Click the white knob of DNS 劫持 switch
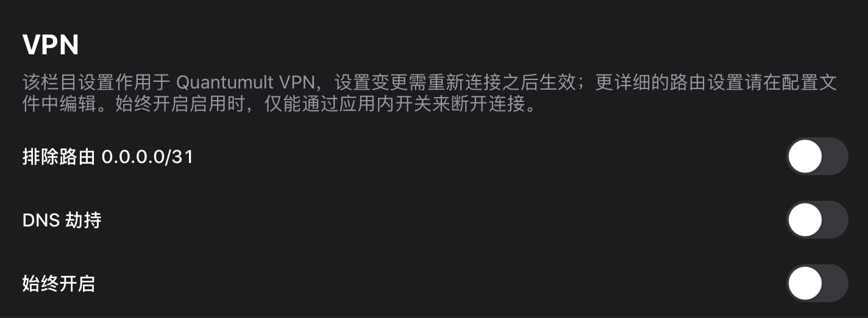The height and width of the screenshot is (318, 868). click(x=805, y=220)
